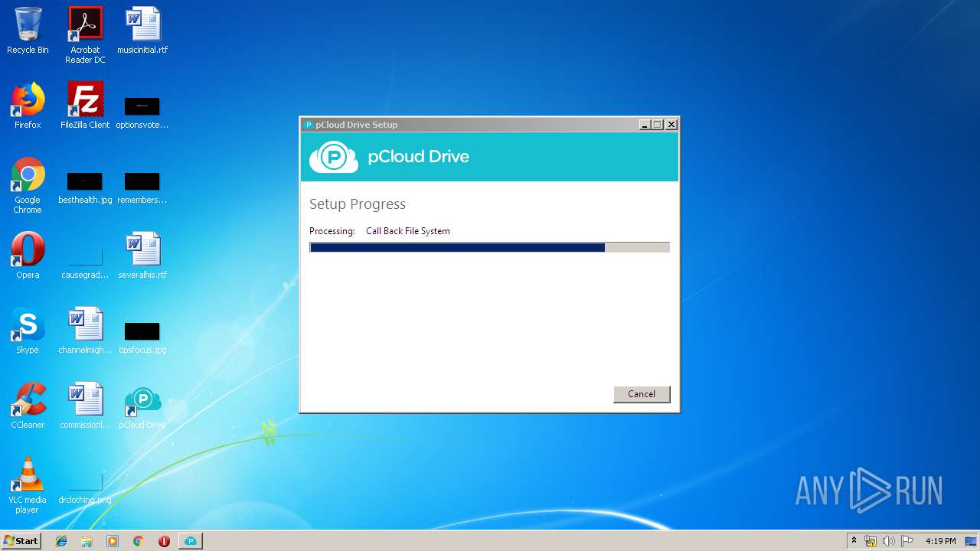
Task: Open the Recycle Bin desktop icon
Action: [28, 31]
